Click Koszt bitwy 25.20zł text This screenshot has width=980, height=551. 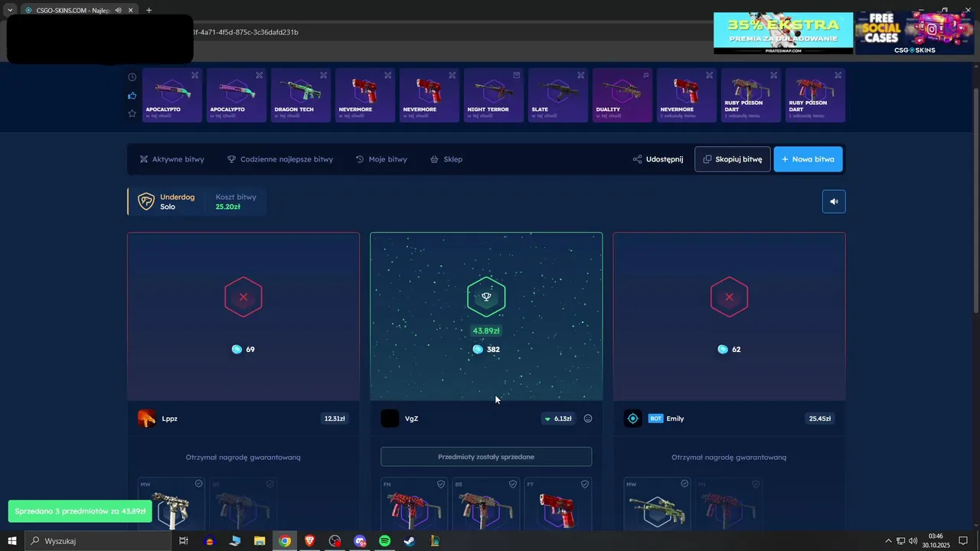[236, 201]
